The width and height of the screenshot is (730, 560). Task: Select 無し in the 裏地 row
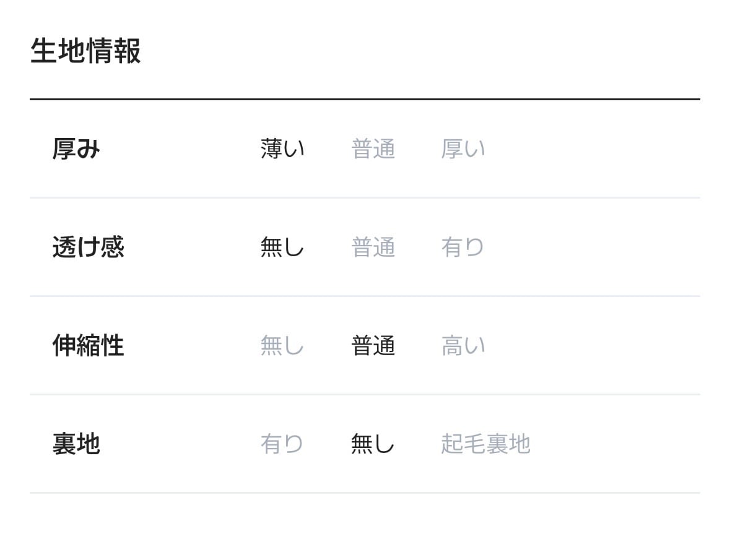tap(373, 444)
